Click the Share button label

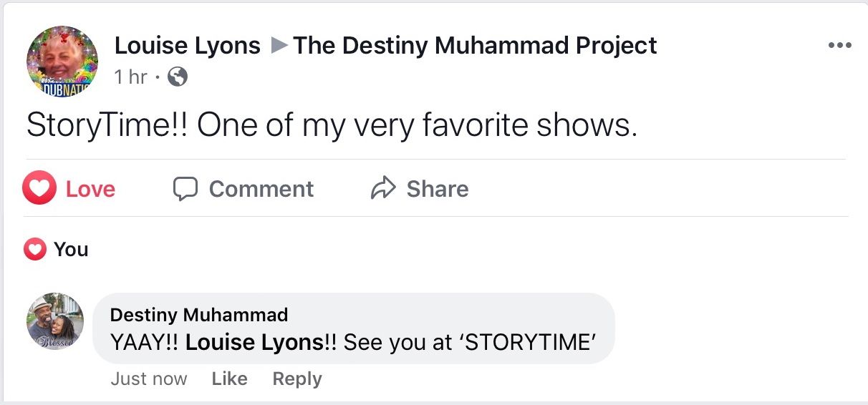437,189
